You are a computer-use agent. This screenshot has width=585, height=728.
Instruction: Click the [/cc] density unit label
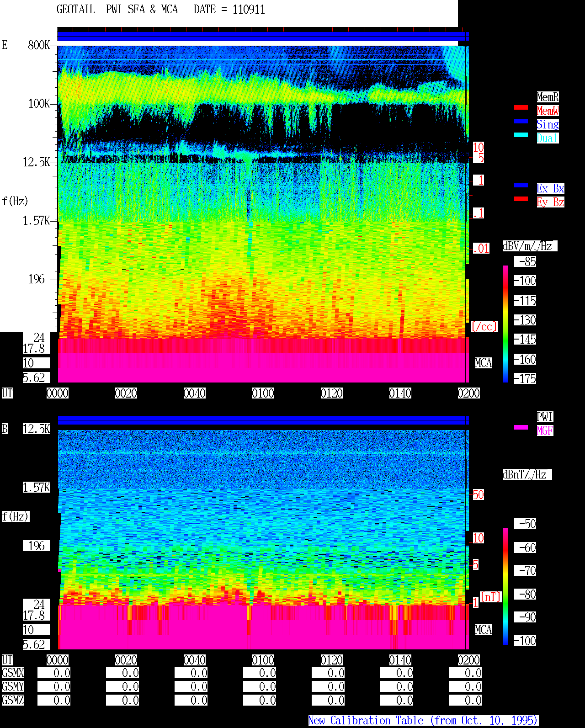point(484,326)
